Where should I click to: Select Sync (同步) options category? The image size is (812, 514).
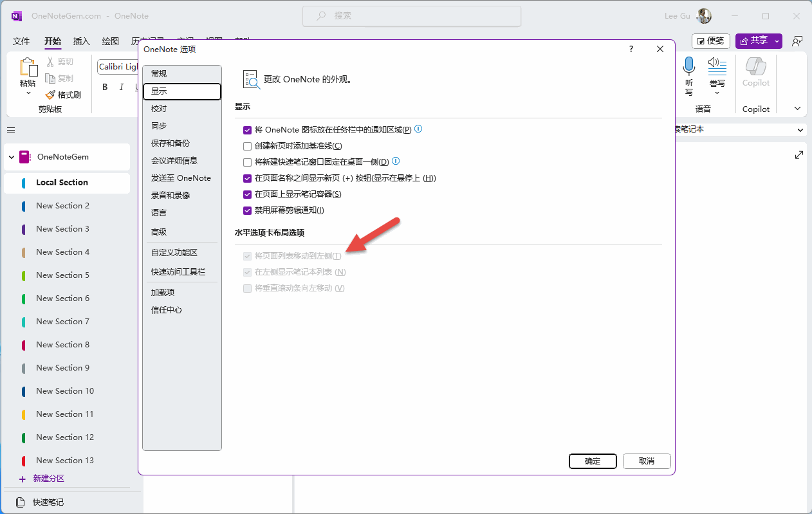coord(182,126)
